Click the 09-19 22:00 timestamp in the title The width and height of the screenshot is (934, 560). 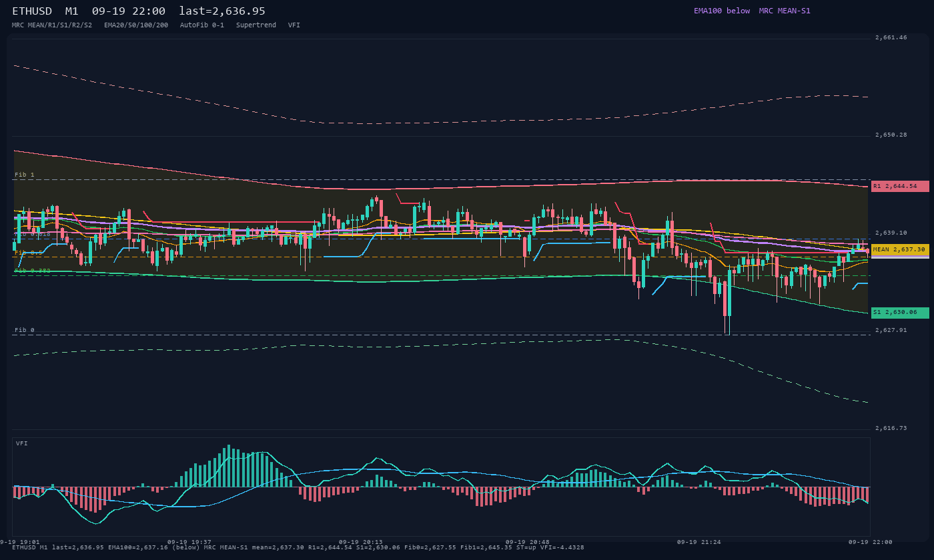pos(129,11)
